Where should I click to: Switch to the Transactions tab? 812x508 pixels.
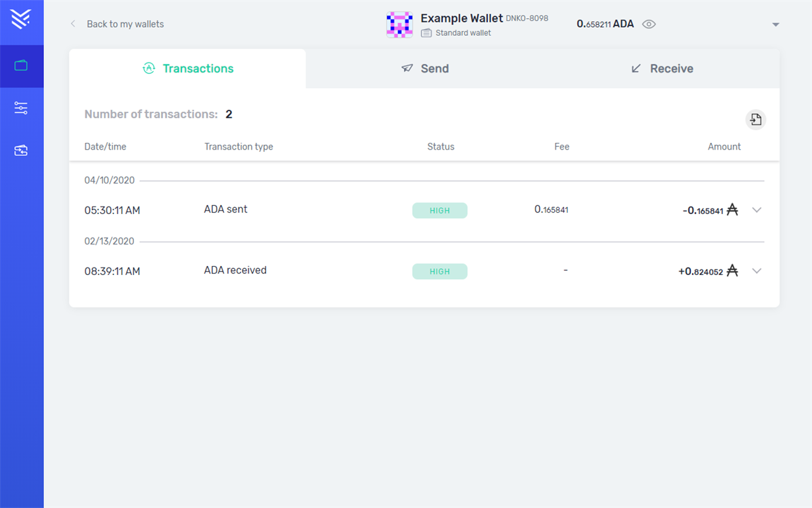click(187, 68)
